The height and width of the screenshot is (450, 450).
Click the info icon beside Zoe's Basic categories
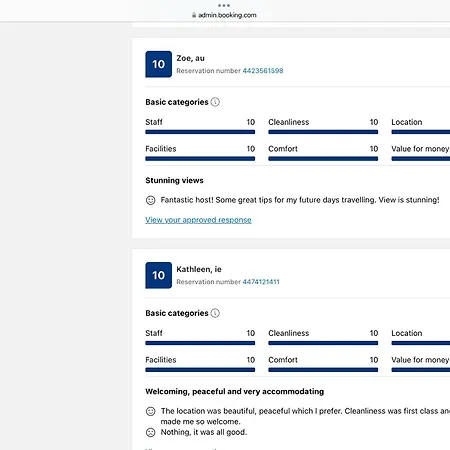(215, 102)
